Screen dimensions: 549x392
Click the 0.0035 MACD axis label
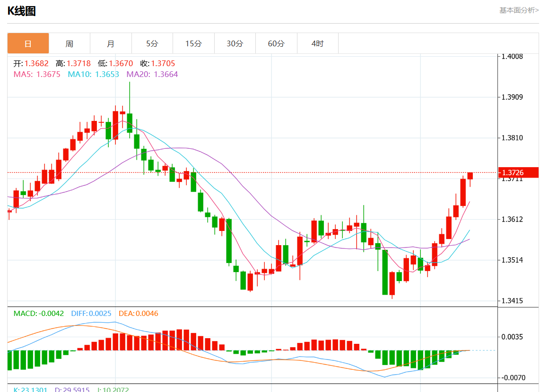(x=512, y=337)
